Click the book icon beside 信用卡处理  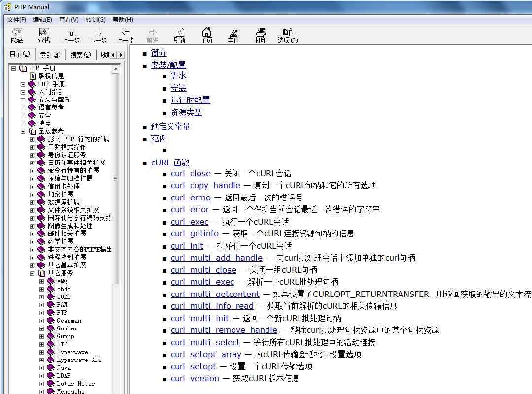(x=41, y=187)
